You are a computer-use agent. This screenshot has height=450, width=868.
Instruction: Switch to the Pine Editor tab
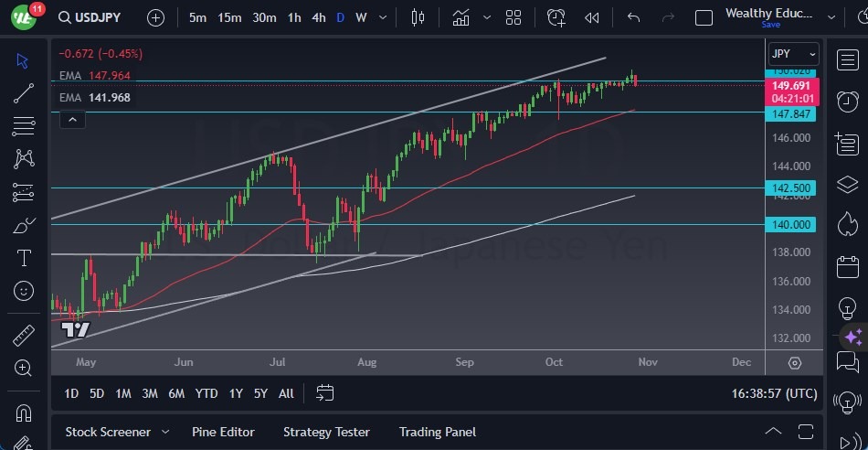point(223,432)
